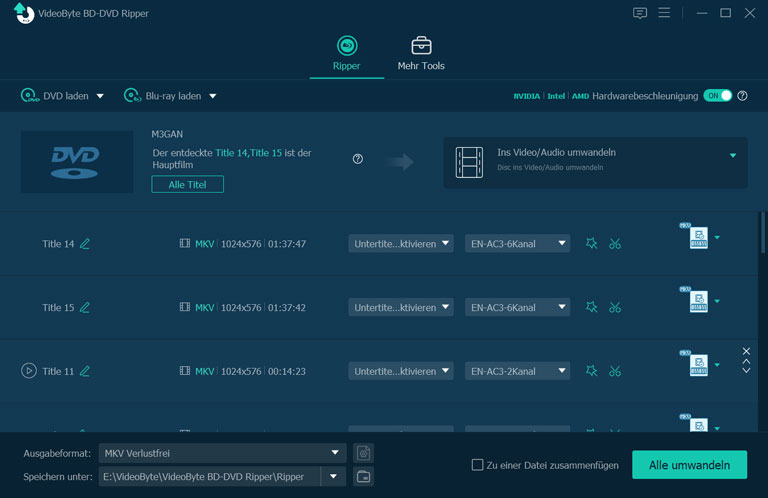Rename Title 14 with pencil icon
768x498 pixels.
(x=85, y=243)
